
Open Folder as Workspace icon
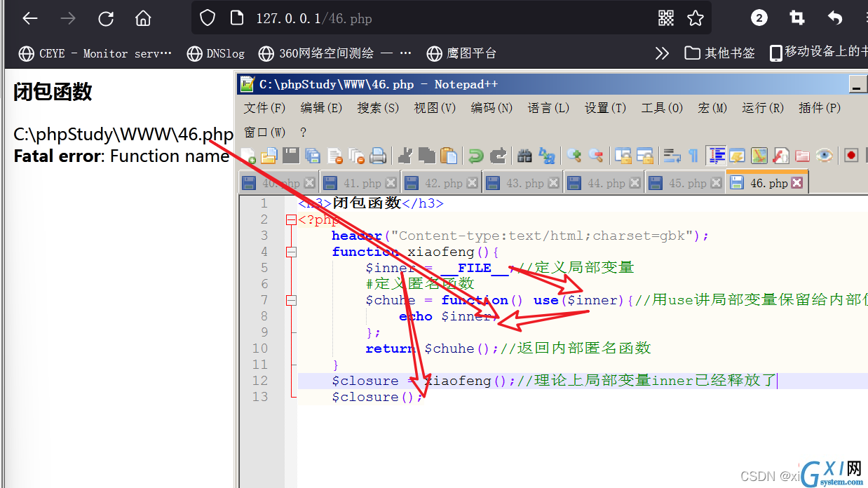click(802, 156)
